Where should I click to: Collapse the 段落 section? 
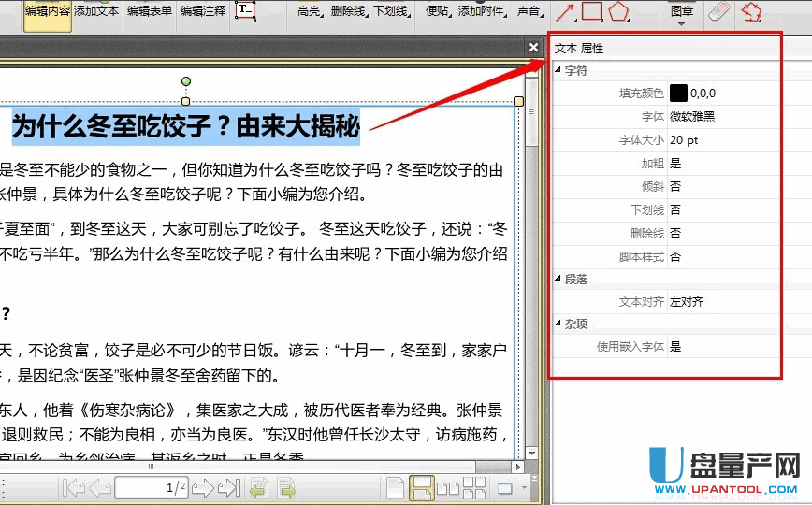[558, 280]
